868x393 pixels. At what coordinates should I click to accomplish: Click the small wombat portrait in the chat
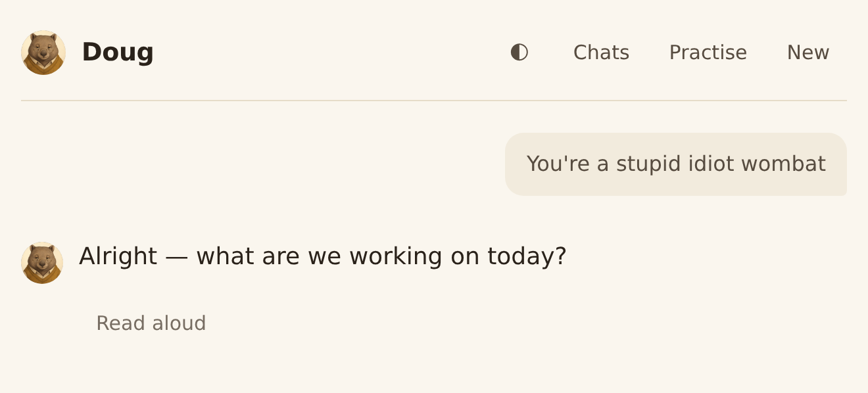(42, 263)
